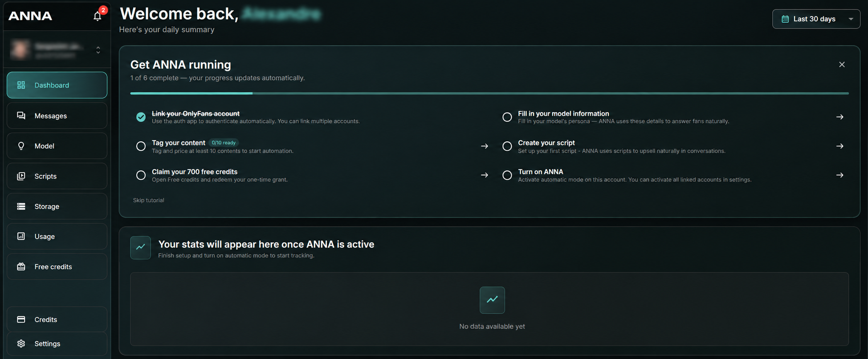Click Fill in your model information title
Image resolution: width=868 pixels, height=359 pixels.
tap(563, 113)
